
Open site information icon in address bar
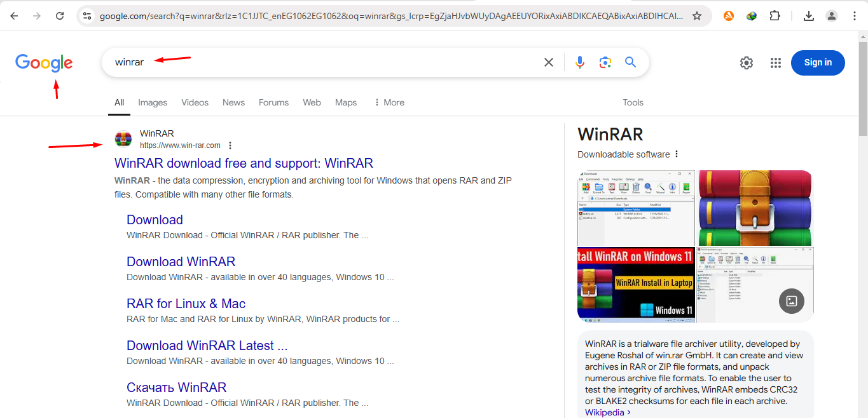coord(87,16)
